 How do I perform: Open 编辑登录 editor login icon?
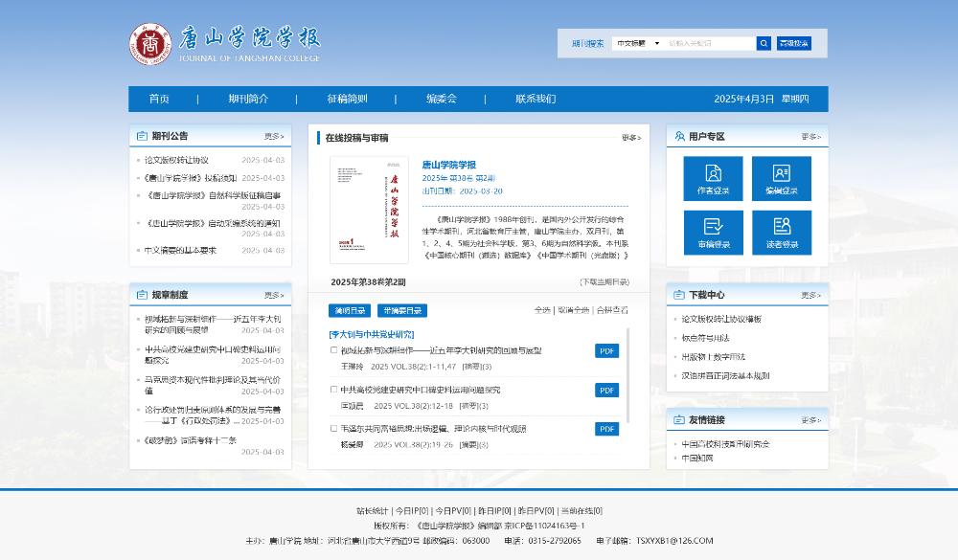781,178
